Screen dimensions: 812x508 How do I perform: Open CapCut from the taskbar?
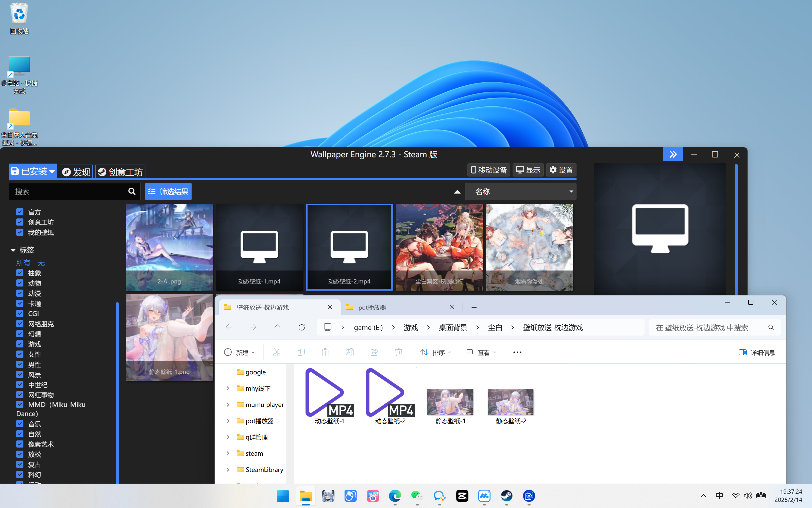click(x=462, y=496)
